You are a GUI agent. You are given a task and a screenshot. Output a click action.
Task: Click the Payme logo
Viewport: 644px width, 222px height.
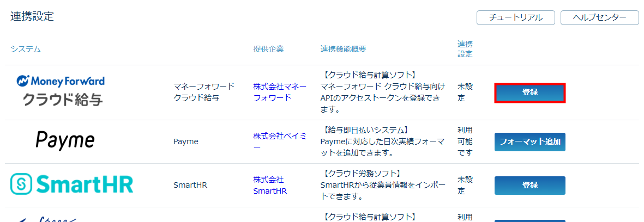click(x=65, y=140)
